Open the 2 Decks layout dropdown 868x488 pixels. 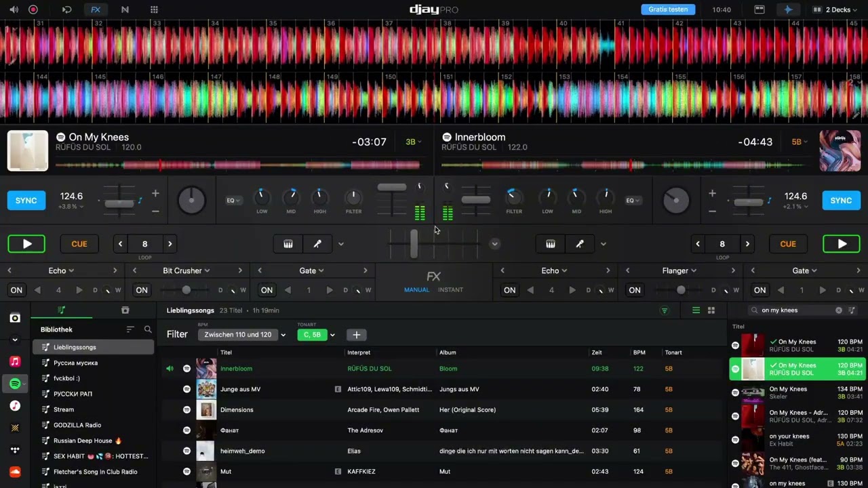pos(836,9)
